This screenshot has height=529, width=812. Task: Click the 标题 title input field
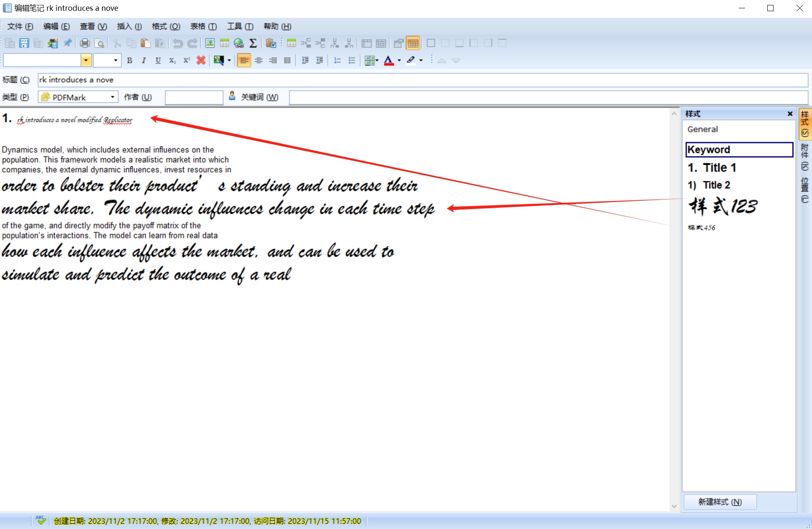422,80
